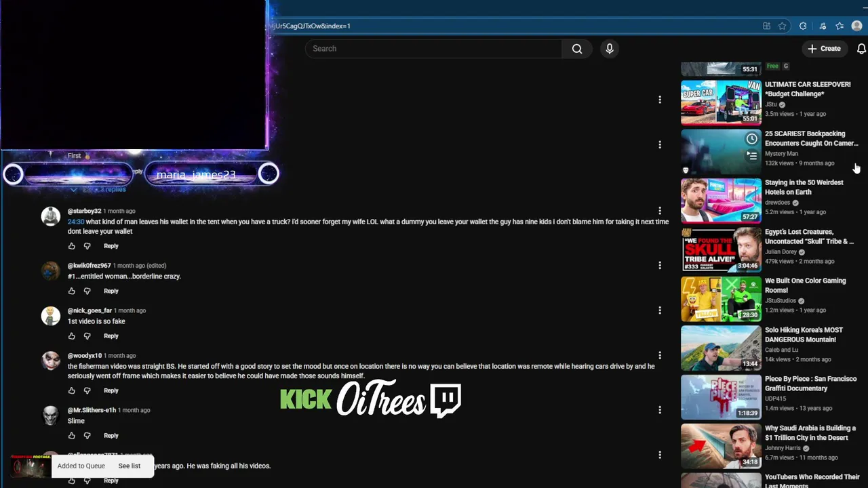Reply to the 'Slime' comment
This screenshot has width=868, height=488.
tap(111, 436)
